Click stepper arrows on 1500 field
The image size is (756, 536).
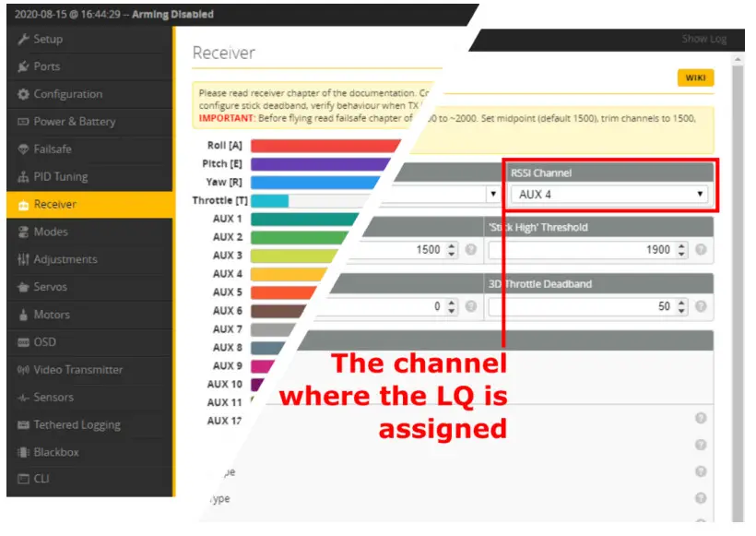point(451,249)
